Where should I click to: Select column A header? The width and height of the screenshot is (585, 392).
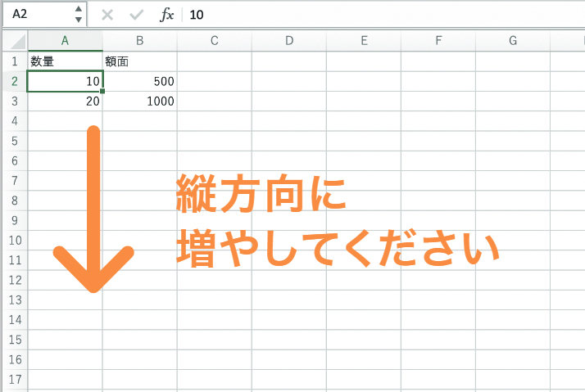pyautogui.click(x=65, y=41)
